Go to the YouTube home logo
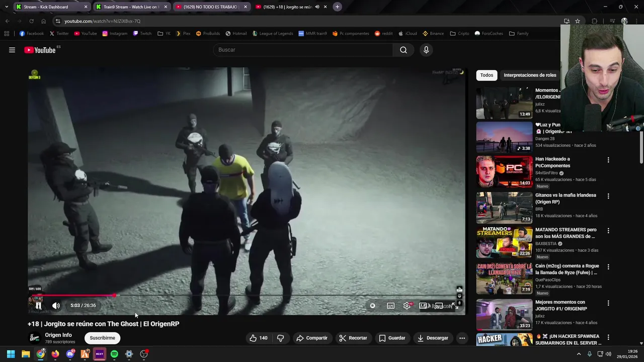Screen dimensions: 644x362 [x=40, y=50]
